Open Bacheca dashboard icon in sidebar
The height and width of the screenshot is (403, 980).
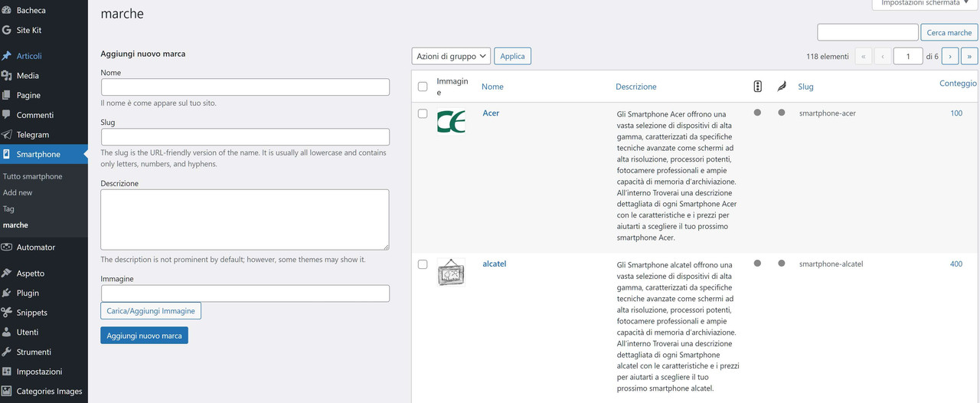click(x=7, y=10)
